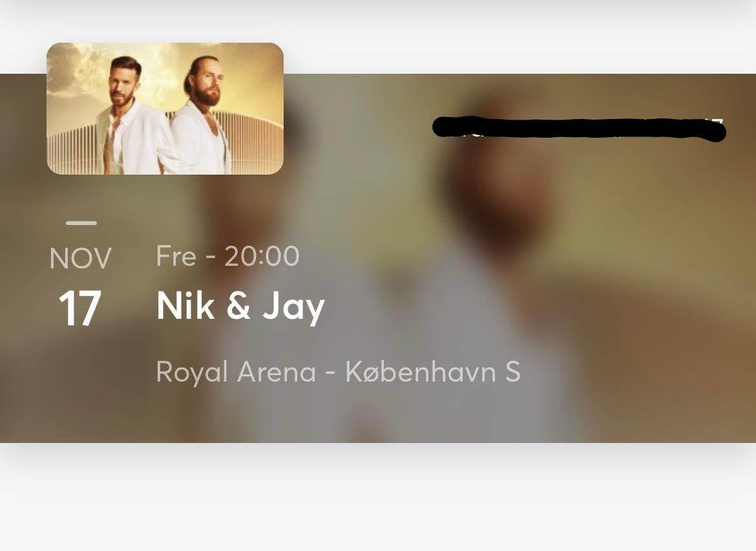Viewport: 756px width, 551px height.
Task: Tap the "Royal Arena" venue name
Action: click(x=236, y=373)
